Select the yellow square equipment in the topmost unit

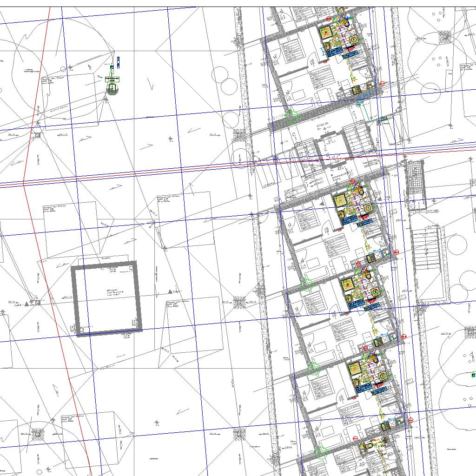click(x=326, y=33)
